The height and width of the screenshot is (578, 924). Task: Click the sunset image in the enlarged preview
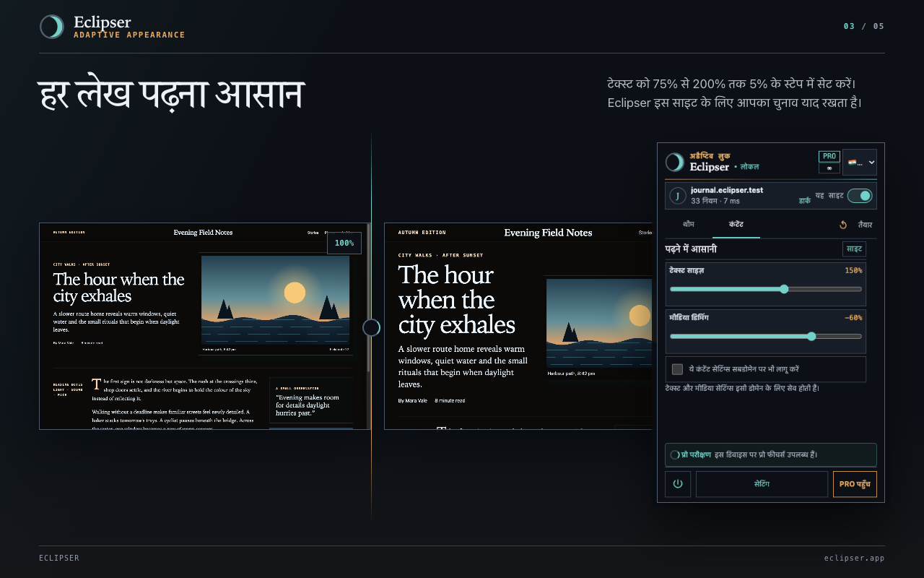click(599, 323)
